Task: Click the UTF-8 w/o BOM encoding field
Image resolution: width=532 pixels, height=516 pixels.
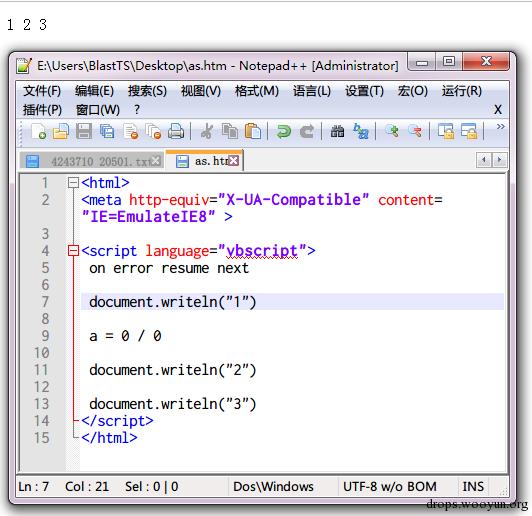Action: click(x=390, y=486)
